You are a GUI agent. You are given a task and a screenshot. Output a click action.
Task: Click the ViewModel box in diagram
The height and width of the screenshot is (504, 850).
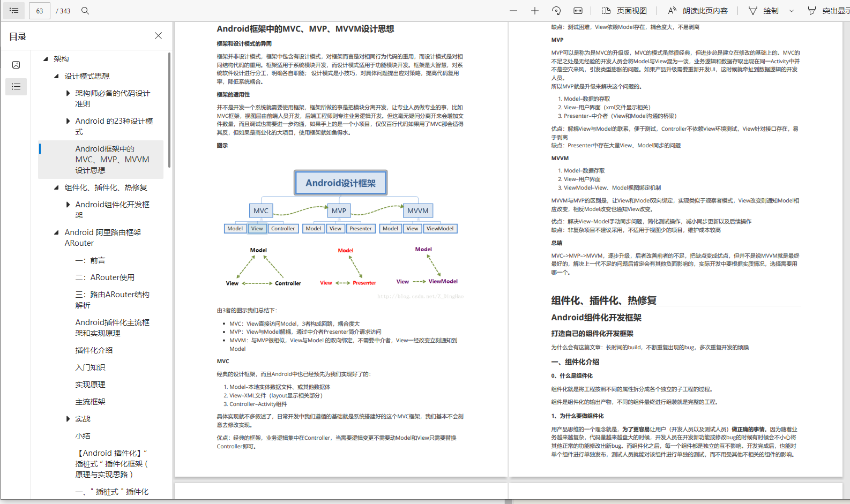pos(440,229)
